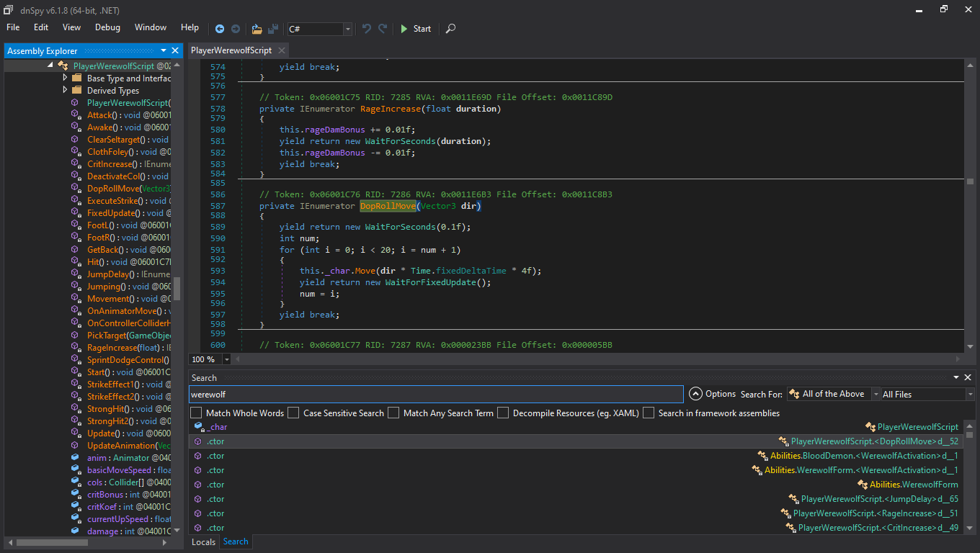
Task: Enable Match Whole Words checkbox
Action: click(x=196, y=413)
